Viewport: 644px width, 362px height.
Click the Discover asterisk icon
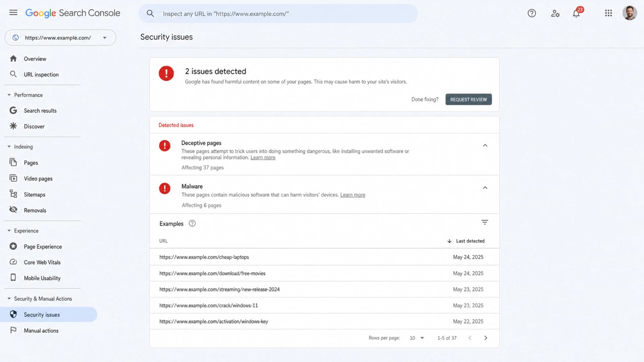13,126
